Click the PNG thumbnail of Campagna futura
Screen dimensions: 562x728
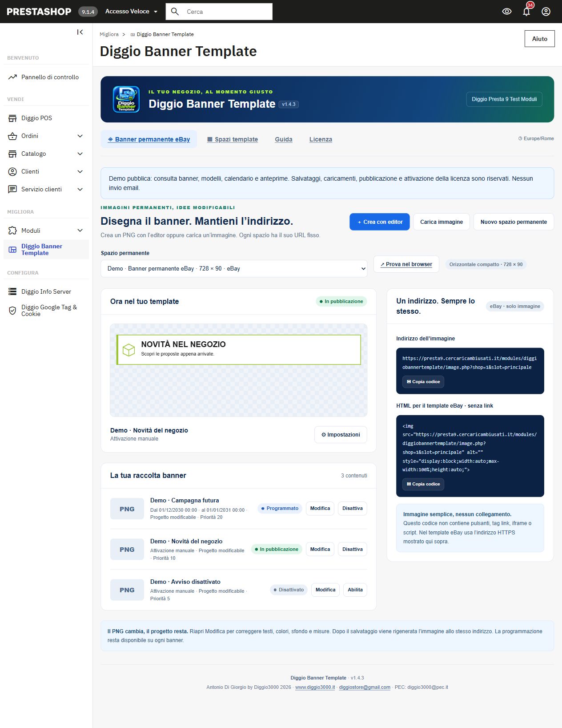click(127, 509)
